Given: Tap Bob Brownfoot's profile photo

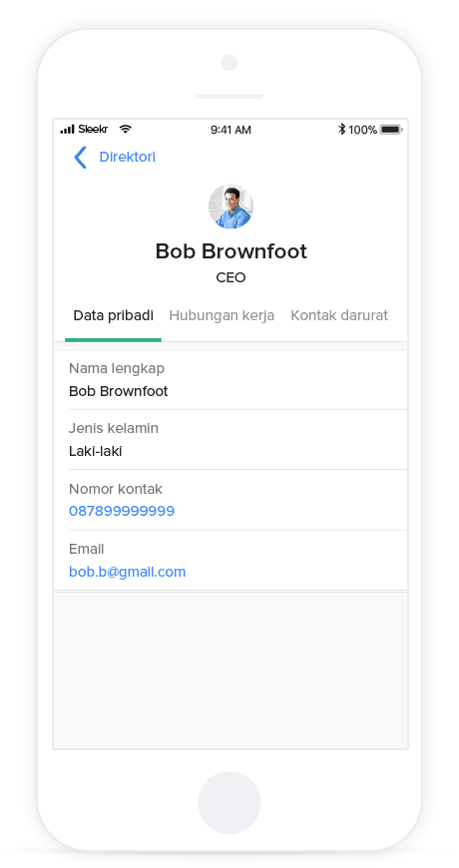Looking at the screenshot, I should pos(230,206).
